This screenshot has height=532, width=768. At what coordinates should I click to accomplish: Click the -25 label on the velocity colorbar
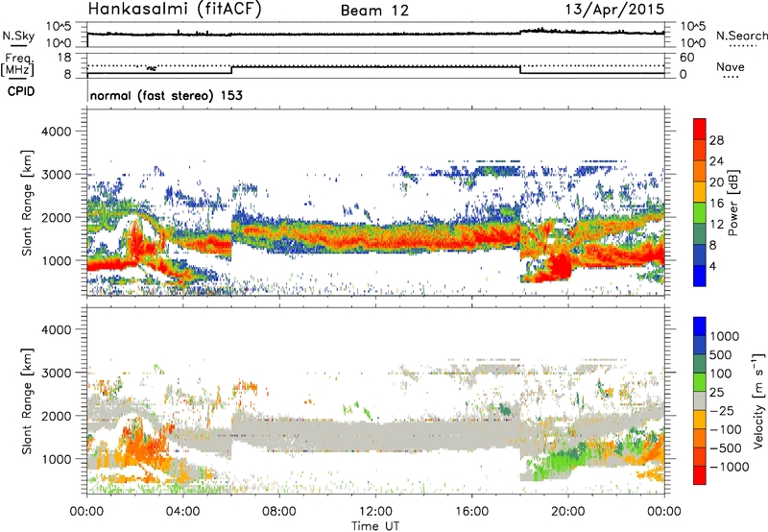(722, 411)
